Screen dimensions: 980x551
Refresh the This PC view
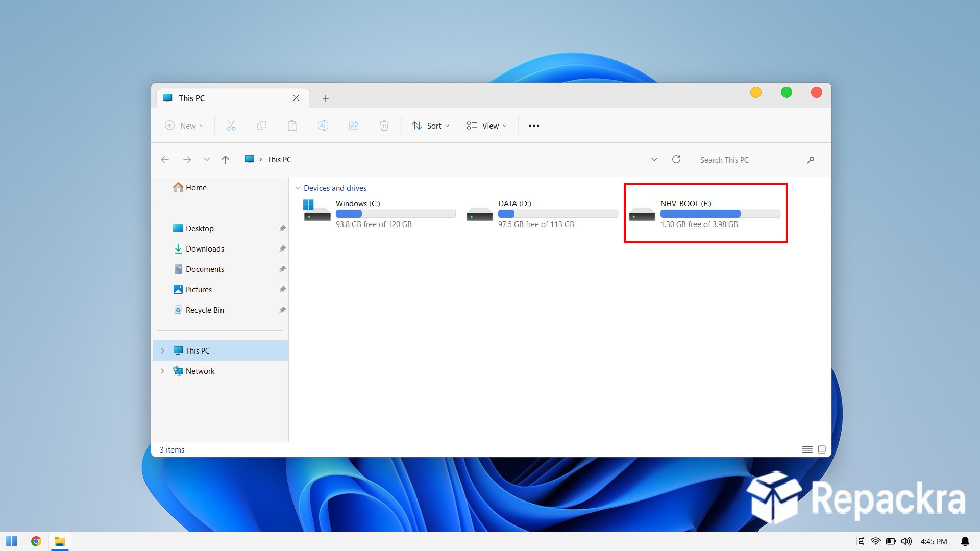click(x=676, y=159)
